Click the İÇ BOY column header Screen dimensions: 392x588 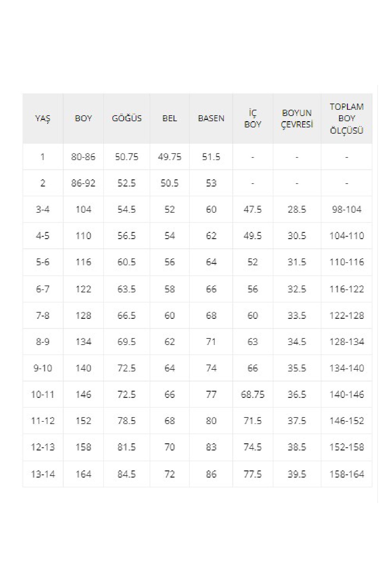click(253, 119)
